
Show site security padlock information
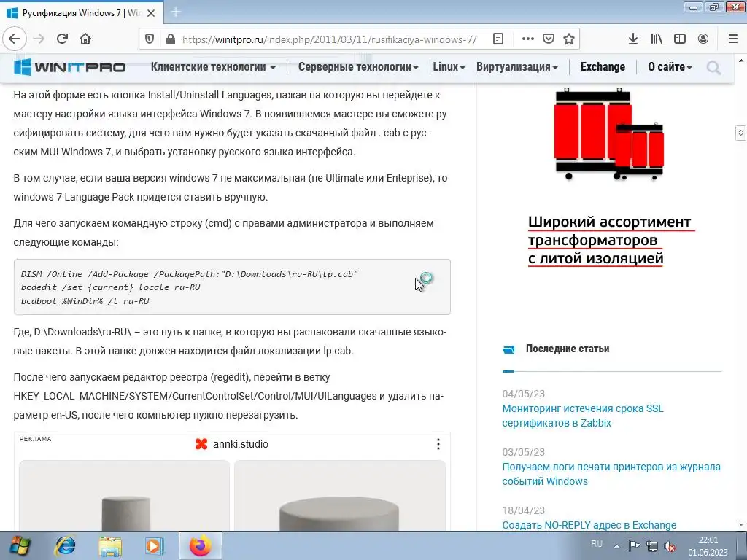(171, 39)
